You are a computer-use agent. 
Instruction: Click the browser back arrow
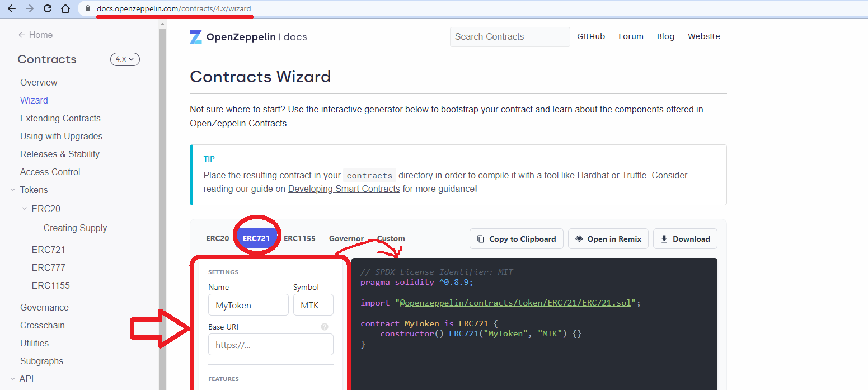(12, 8)
